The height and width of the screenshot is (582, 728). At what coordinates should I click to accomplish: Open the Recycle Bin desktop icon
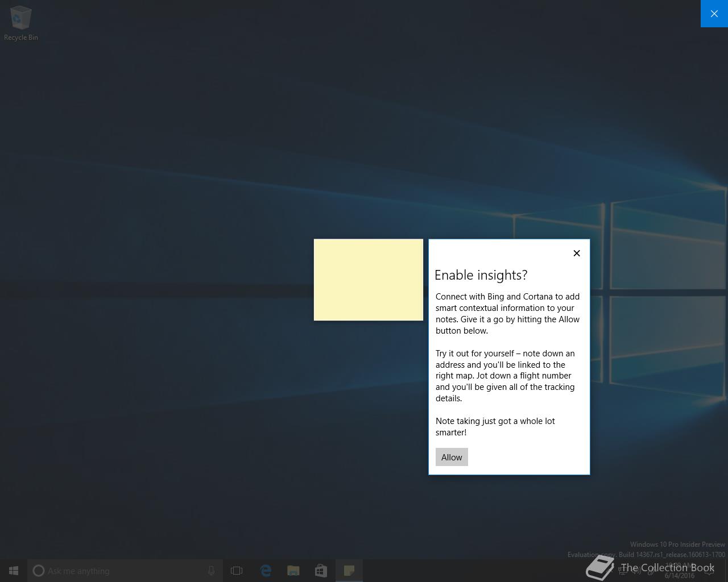[x=21, y=23]
